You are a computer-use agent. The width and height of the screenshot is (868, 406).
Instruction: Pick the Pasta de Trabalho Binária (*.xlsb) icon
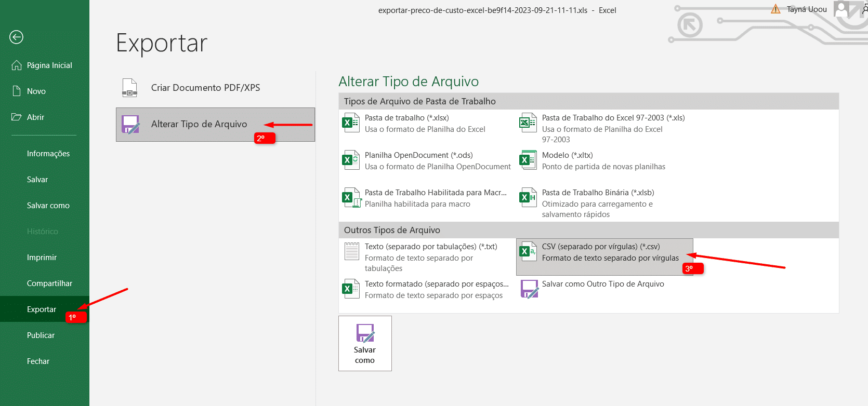tap(528, 198)
